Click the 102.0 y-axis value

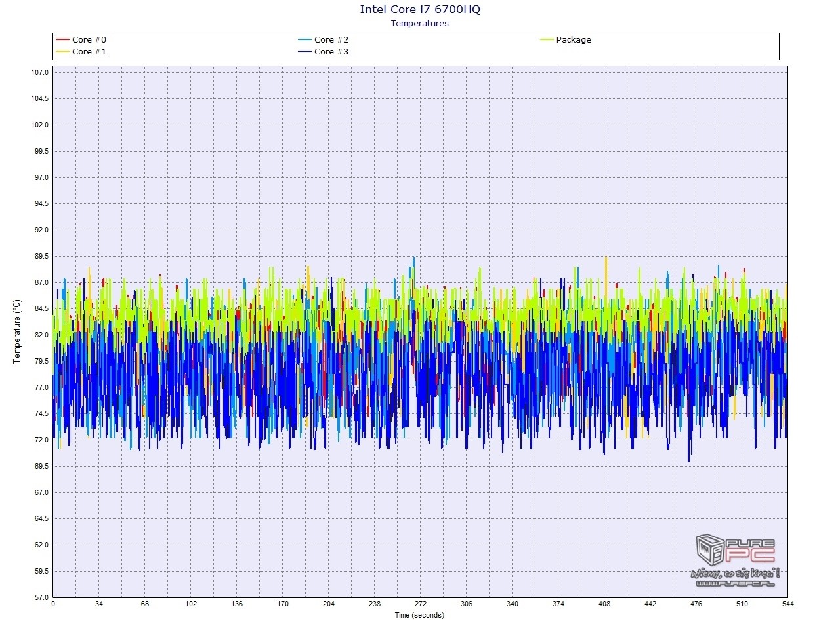40,125
